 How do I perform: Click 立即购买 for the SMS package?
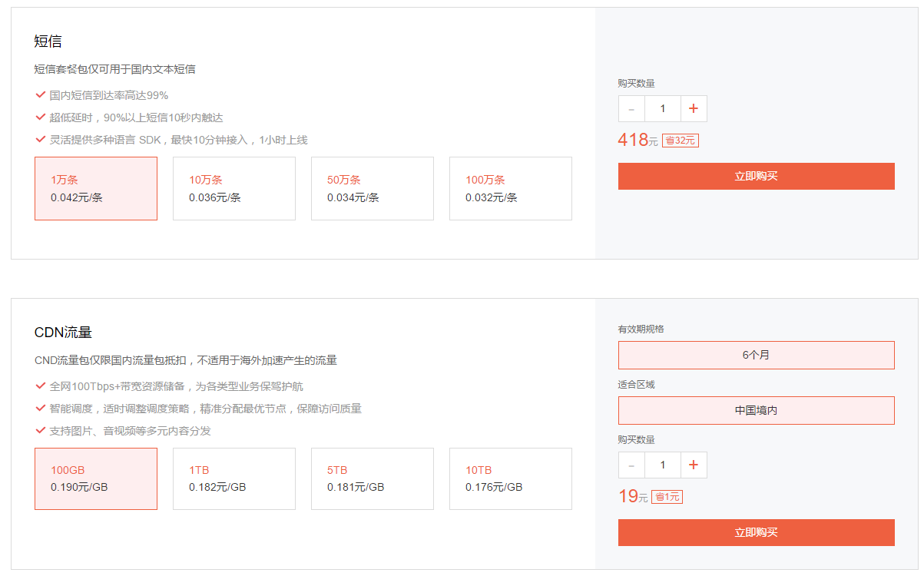(x=756, y=176)
